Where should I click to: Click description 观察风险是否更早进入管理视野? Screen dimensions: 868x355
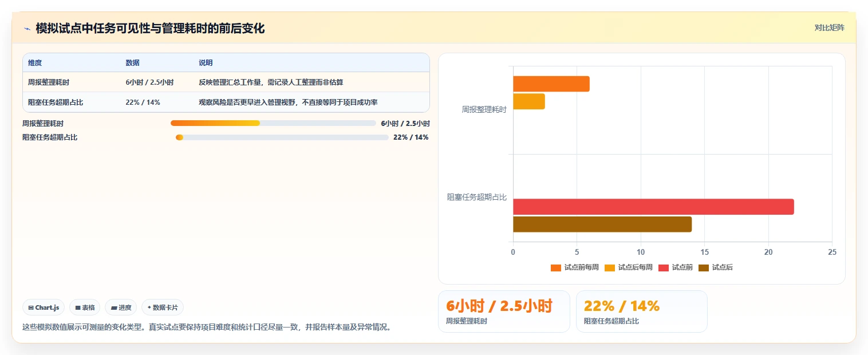point(288,102)
